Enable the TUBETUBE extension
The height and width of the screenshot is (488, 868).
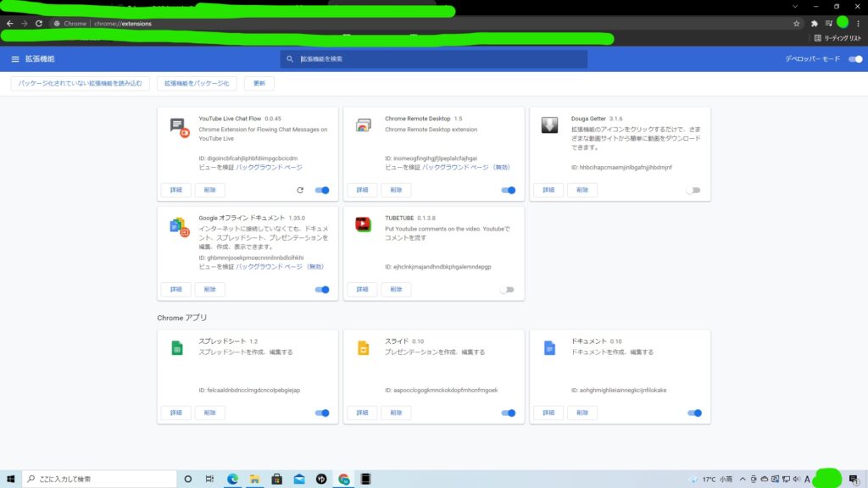508,290
